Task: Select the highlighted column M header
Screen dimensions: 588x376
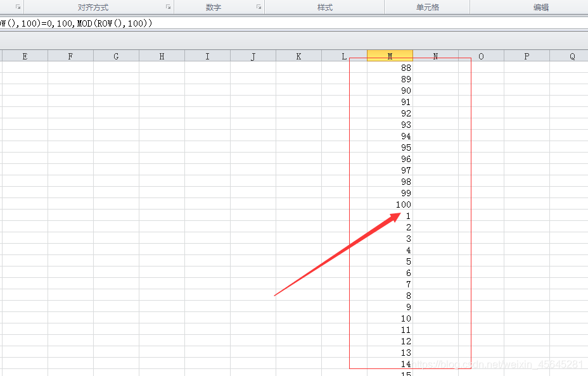Action: pos(390,56)
